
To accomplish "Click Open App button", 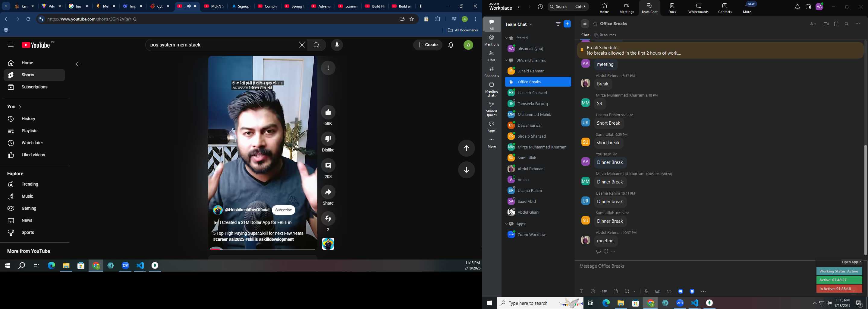I will 851,262.
